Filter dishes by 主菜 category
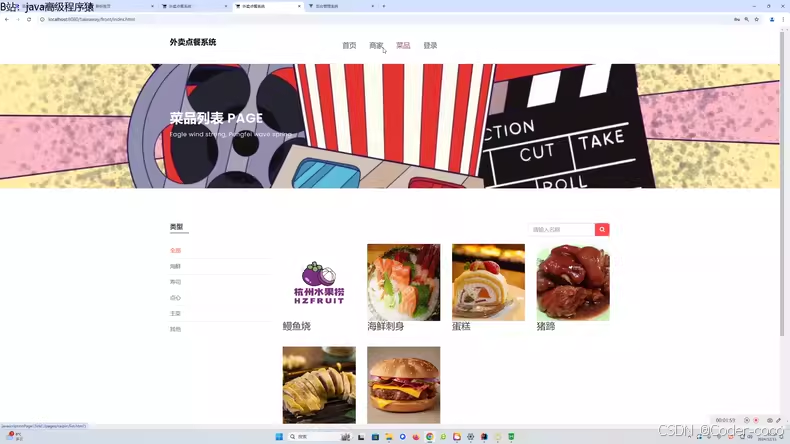 175,313
